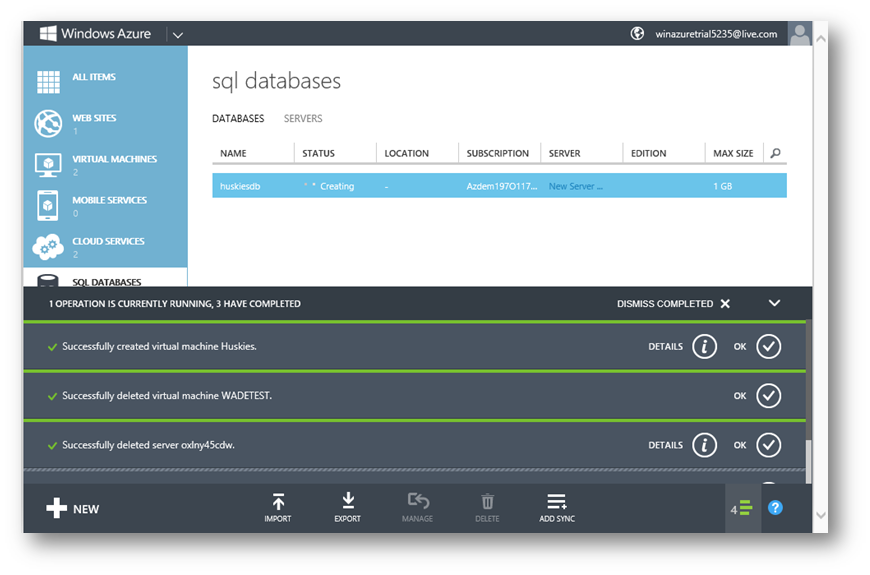The width and height of the screenshot is (870, 575).
Task: Open account winazuretrial5235@live.com
Action: click(x=716, y=34)
